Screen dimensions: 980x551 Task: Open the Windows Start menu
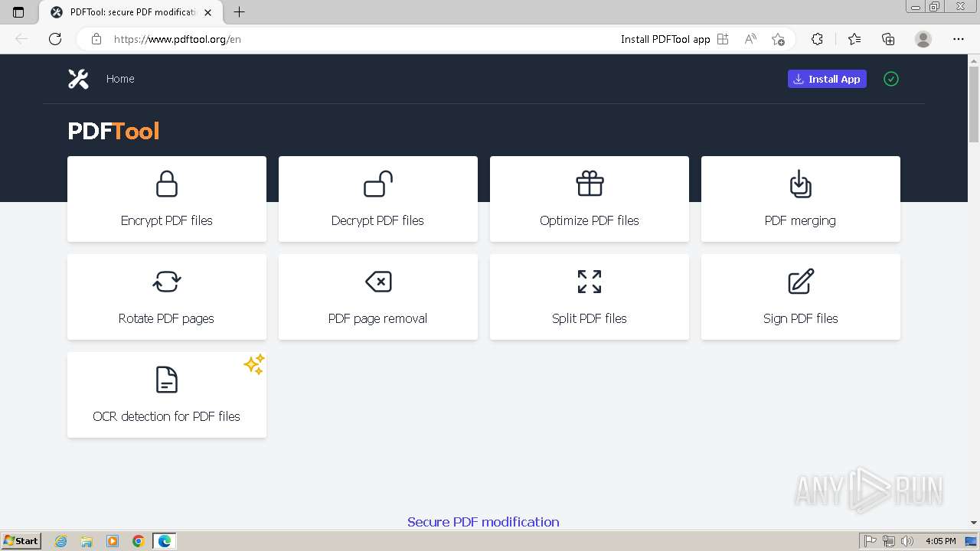pyautogui.click(x=21, y=541)
